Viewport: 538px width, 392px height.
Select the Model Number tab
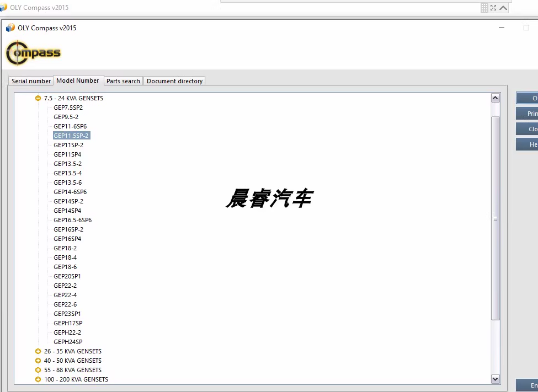point(78,80)
